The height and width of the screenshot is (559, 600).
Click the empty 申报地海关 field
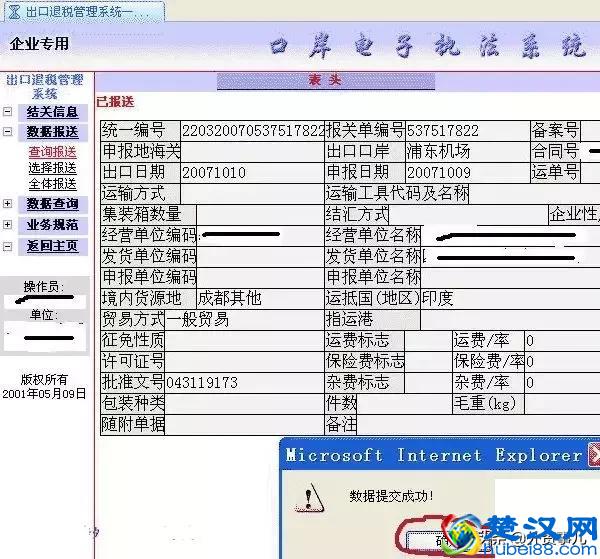tap(252, 152)
